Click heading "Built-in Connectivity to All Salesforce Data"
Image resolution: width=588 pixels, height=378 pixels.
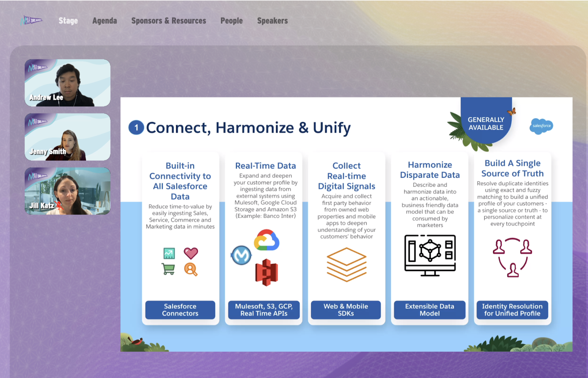[180, 181]
